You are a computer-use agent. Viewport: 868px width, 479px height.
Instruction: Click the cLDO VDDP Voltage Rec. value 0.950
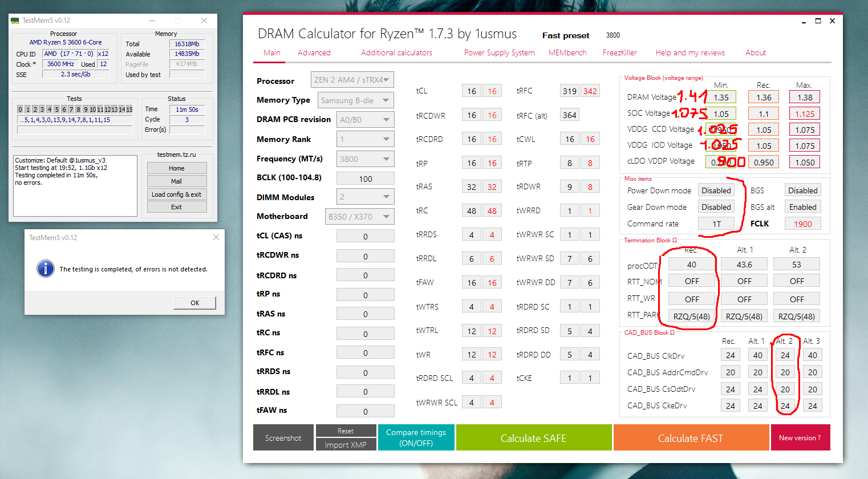pos(764,162)
